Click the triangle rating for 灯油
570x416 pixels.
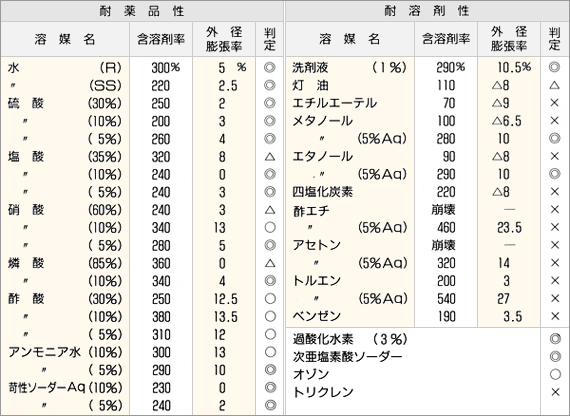click(554, 85)
